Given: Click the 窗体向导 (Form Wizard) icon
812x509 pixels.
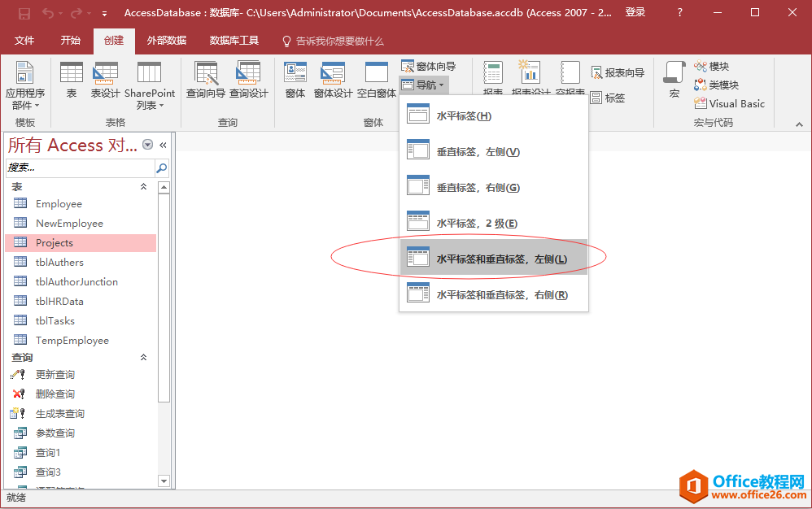Looking at the screenshot, I should tap(429, 67).
